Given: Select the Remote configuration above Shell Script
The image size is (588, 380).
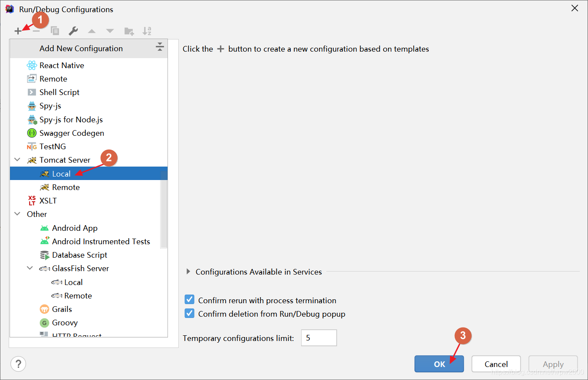Looking at the screenshot, I should click(89, 79).
